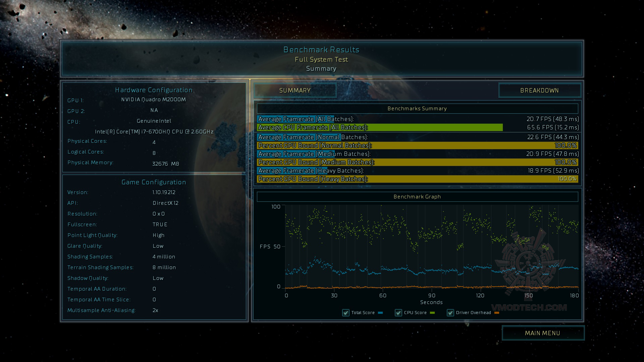Select Percent GPU Bound Normal Batches bar

(x=417, y=145)
